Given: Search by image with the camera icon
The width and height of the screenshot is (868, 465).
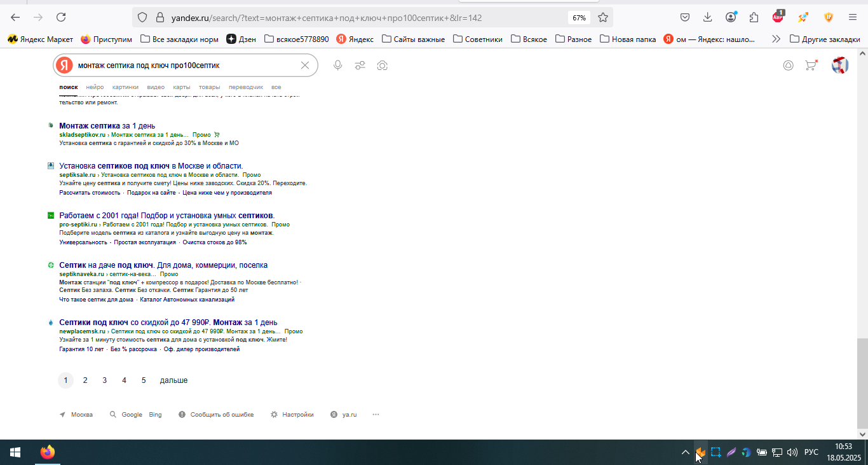Looking at the screenshot, I should (382, 65).
